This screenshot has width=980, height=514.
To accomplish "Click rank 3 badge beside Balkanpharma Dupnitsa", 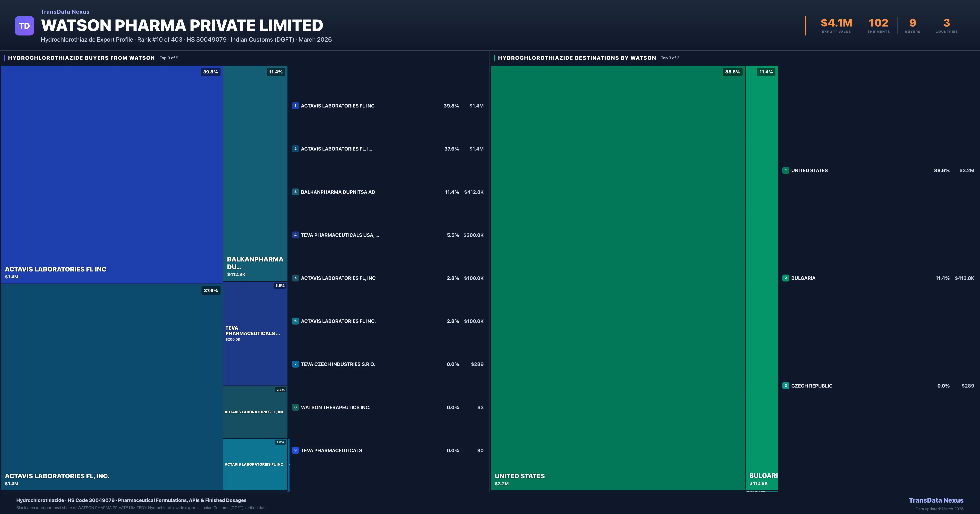I will tap(295, 192).
